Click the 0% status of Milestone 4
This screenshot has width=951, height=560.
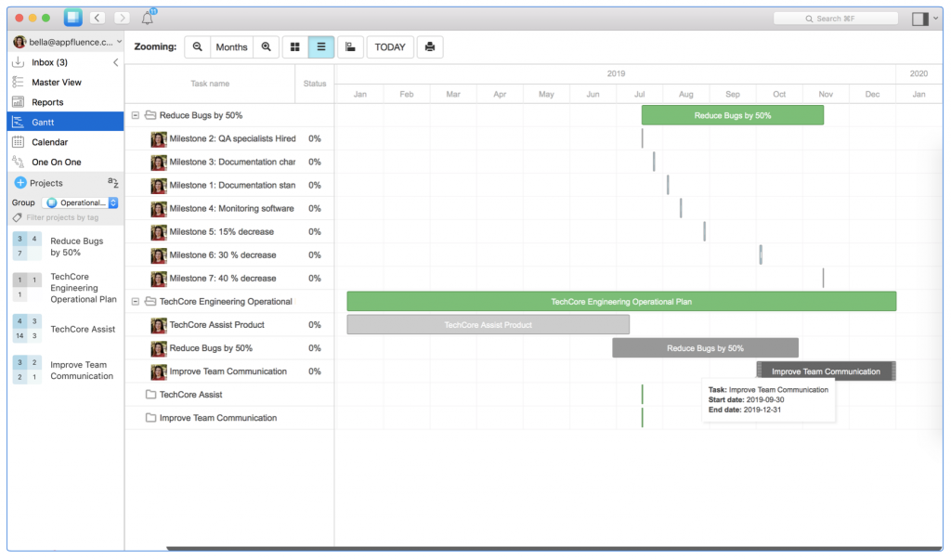(313, 208)
